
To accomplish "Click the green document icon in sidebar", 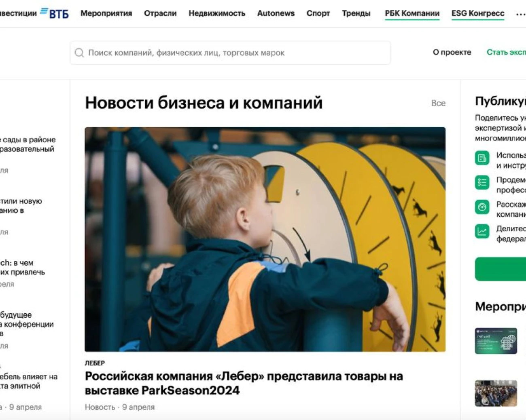I will (482, 158).
